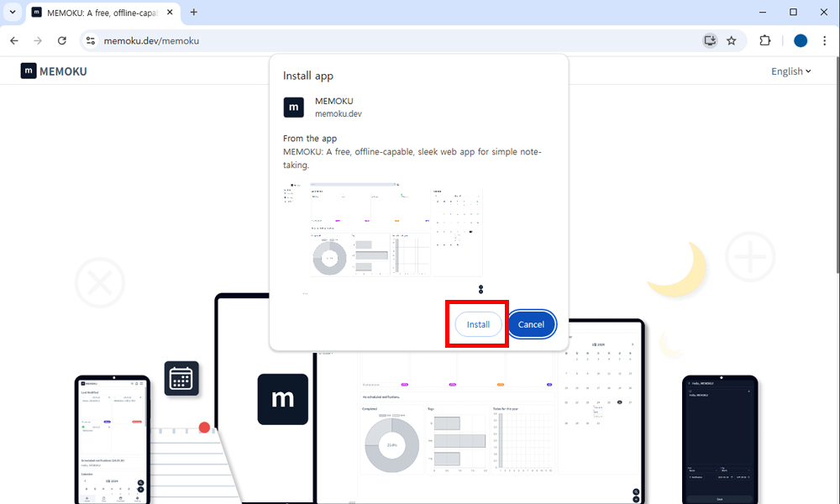Viewport: 840px width, 504px height.
Task: Click the Install button in the dialog
Action: (478, 324)
